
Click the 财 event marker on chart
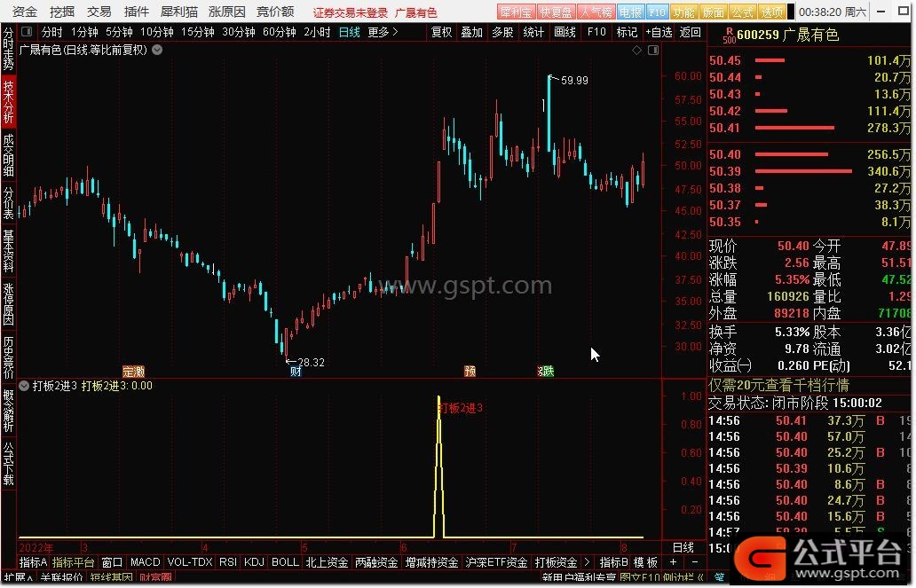(296, 372)
